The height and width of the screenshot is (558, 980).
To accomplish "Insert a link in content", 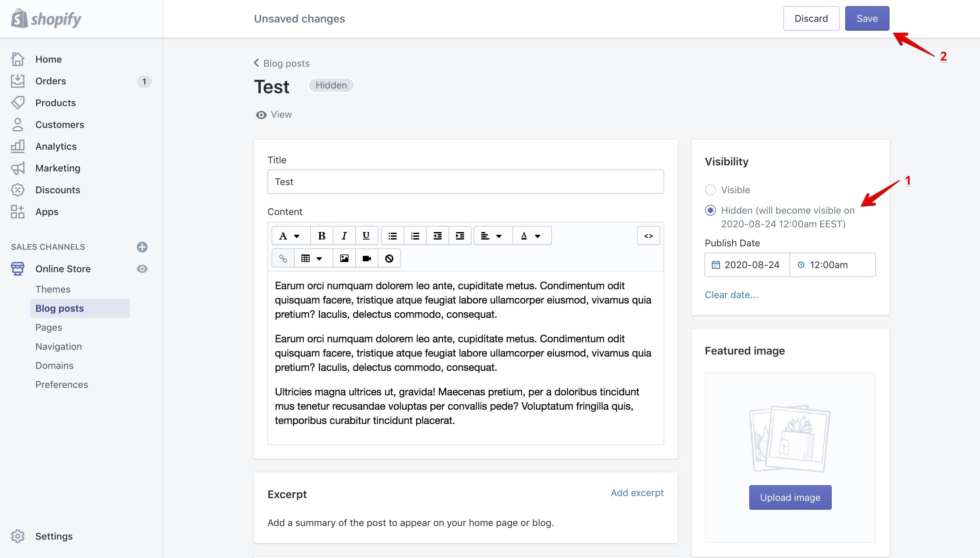I will click(283, 258).
